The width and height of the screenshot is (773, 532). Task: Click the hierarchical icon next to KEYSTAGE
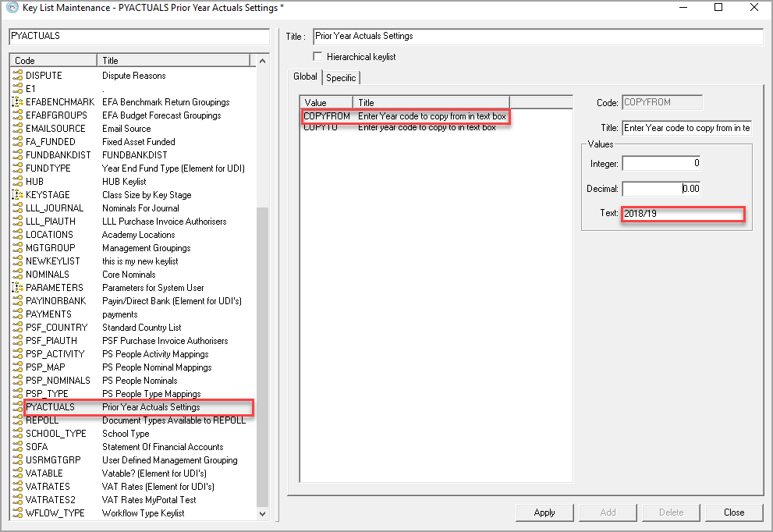pyautogui.click(x=18, y=195)
